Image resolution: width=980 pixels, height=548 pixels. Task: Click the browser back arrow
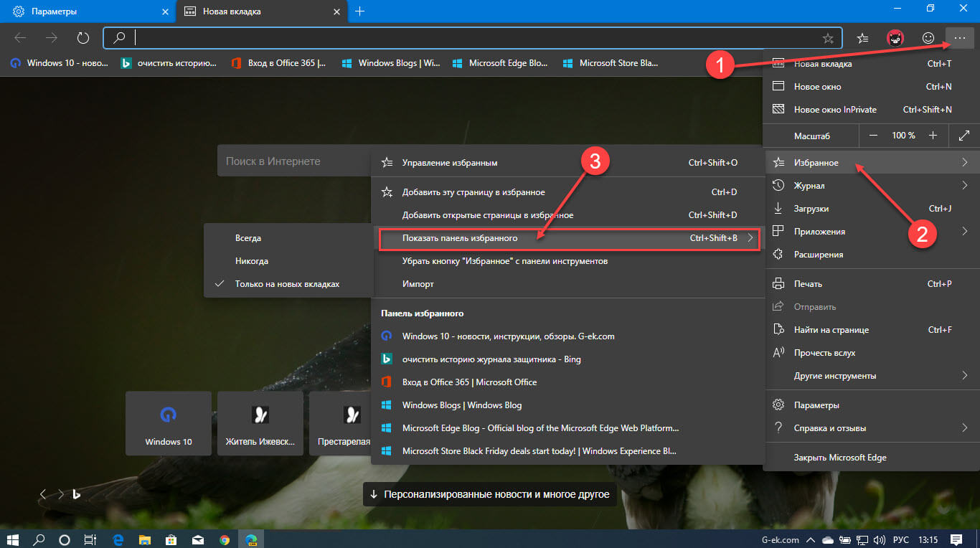(x=20, y=38)
